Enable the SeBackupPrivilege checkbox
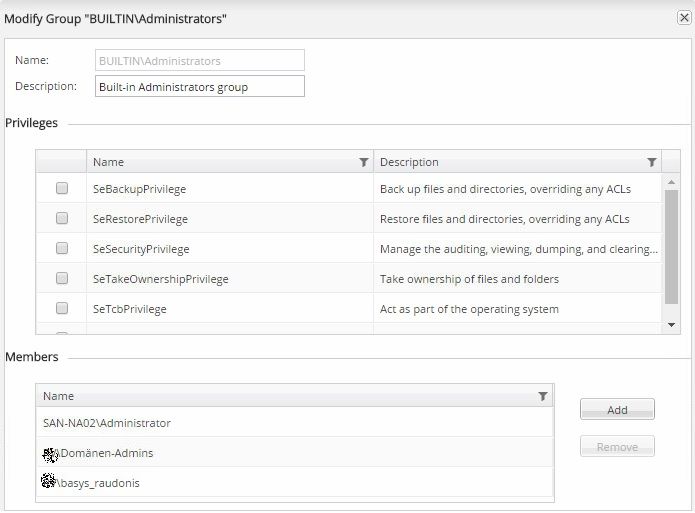 (62, 188)
